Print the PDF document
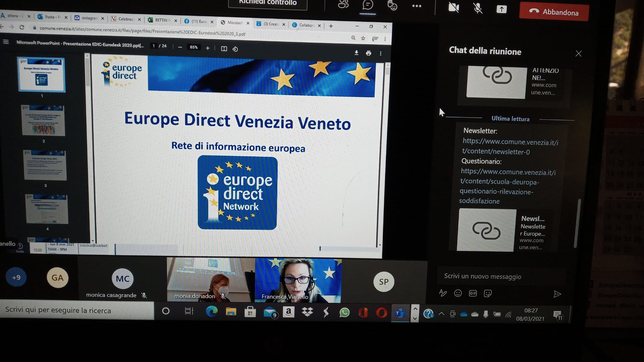Screen dimensions: 644x362 click(369, 53)
